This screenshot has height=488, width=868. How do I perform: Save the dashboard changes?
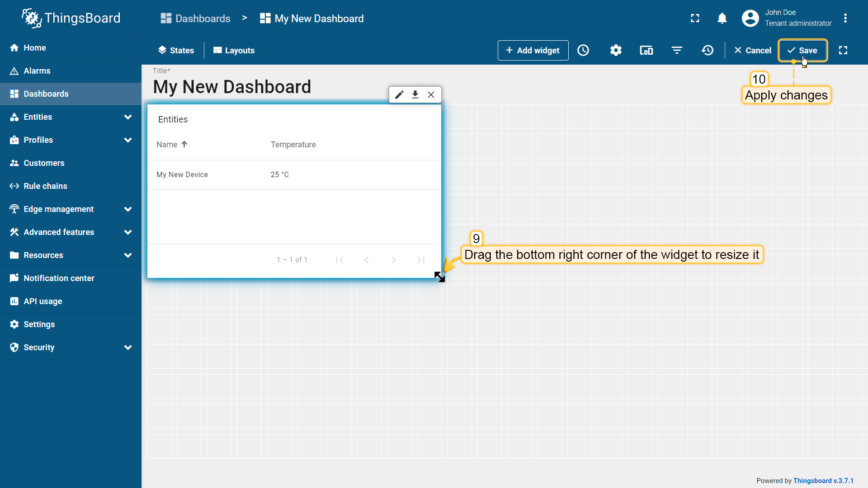click(802, 50)
